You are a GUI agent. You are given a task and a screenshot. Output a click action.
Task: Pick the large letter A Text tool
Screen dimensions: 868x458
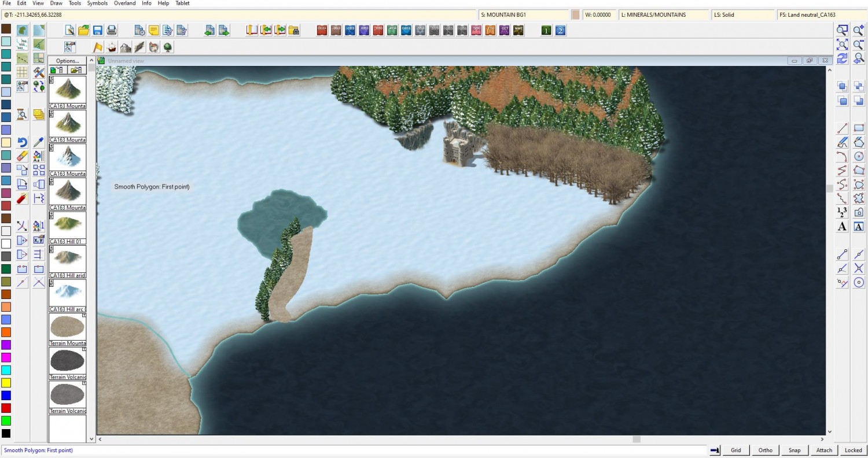(x=842, y=227)
